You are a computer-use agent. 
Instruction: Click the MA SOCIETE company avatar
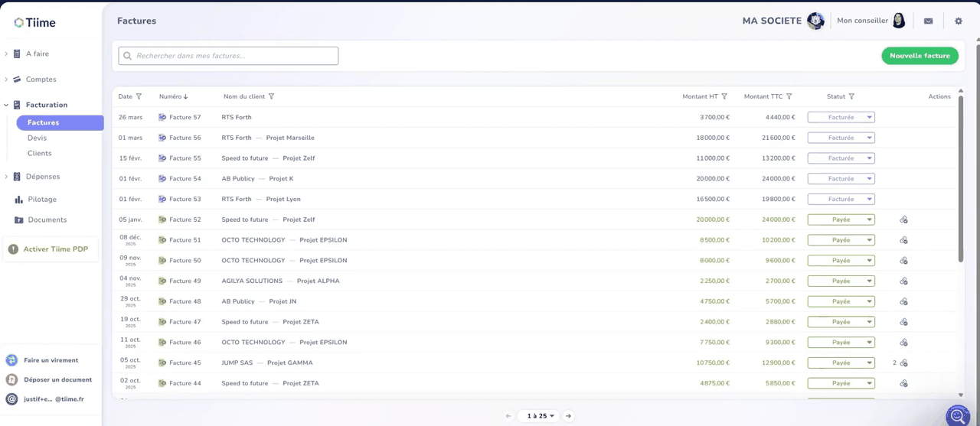815,21
